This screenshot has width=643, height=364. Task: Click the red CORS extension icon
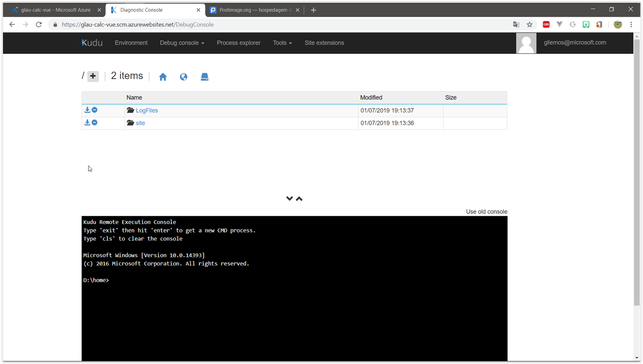(x=547, y=25)
